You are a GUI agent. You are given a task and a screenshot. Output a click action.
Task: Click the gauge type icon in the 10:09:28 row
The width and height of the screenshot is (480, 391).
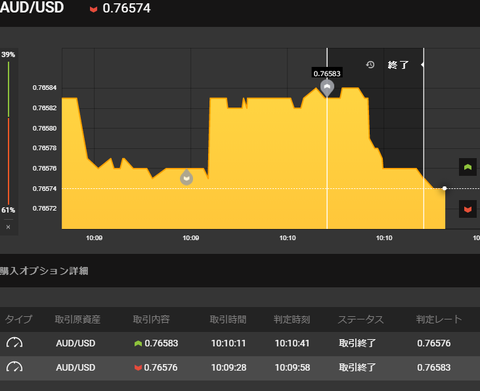(x=15, y=367)
